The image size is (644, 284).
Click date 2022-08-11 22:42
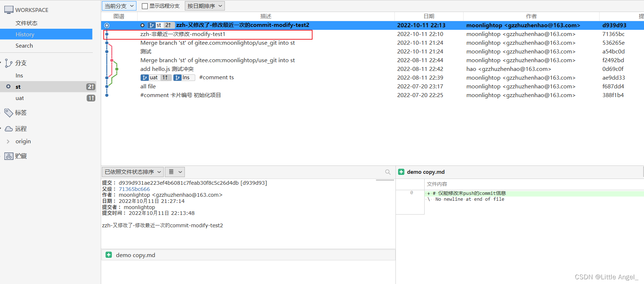click(x=420, y=69)
